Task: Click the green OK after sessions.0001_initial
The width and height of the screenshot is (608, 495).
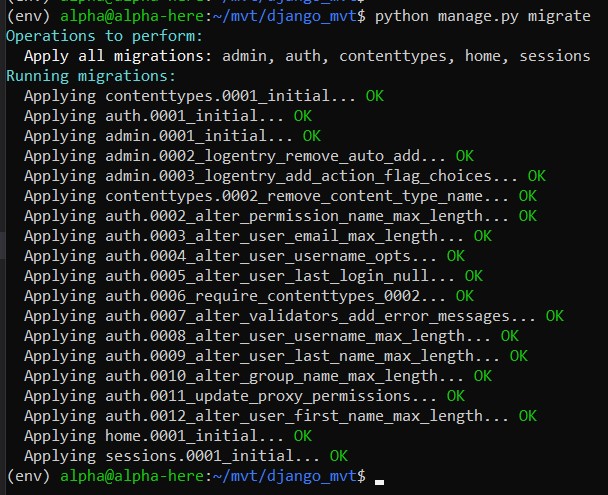Action: point(339,456)
